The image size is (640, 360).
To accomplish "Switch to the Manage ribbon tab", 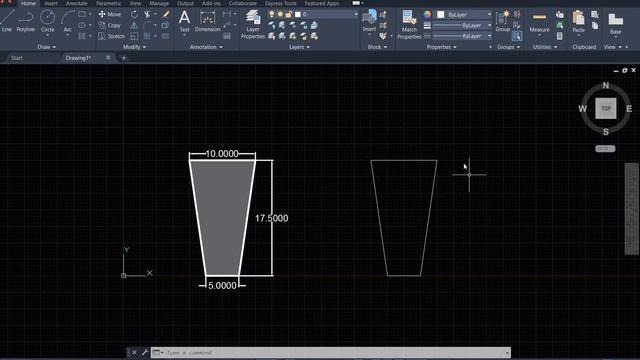I will [x=159, y=3].
